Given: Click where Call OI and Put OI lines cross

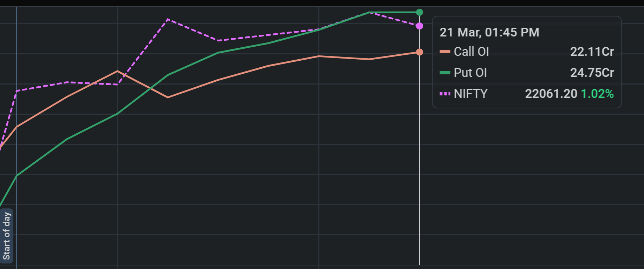Looking at the screenshot, I should pos(150,88).
